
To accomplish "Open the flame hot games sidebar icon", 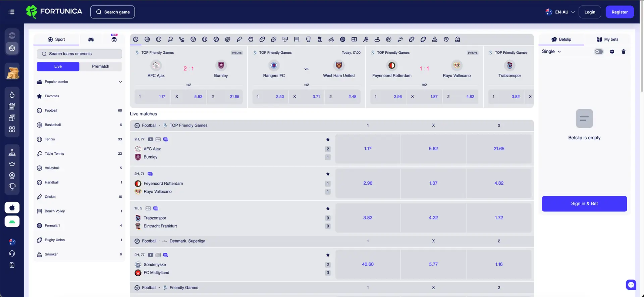I will pos(12,95).
